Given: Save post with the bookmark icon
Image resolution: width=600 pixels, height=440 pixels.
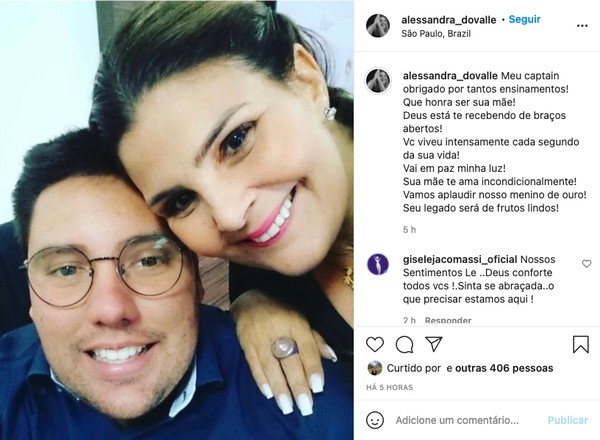Looking at the screenshot, I should (580, 344).
